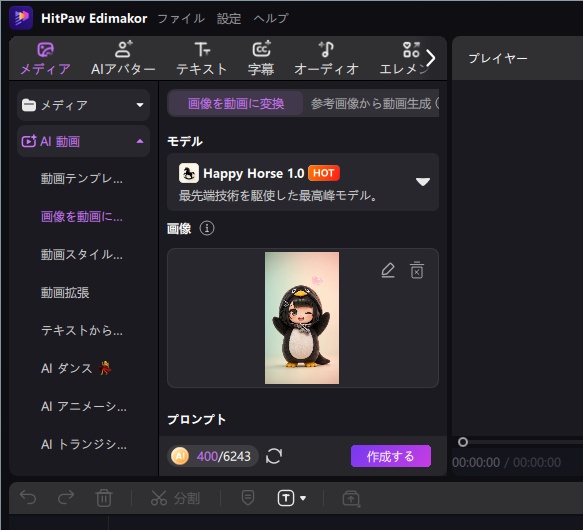583x530 pixels.
Task: Click the HOT badge on model
Action: point(324,173)
